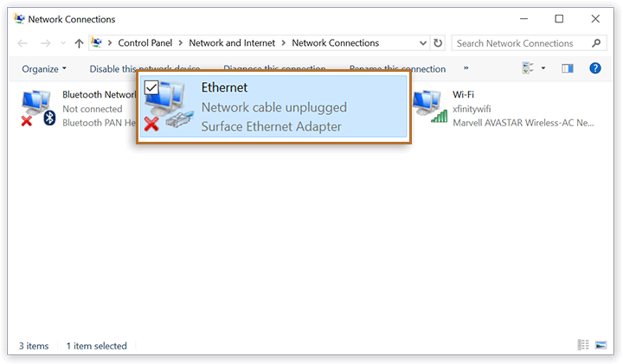
Task: Maximize the Network Connections window
Action: point(559,19)
